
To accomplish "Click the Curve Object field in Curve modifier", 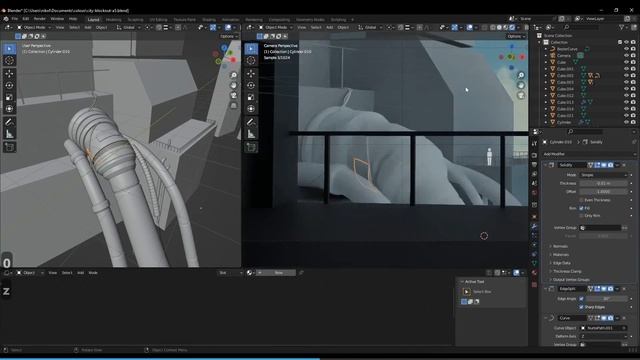I will coord(603,328).
